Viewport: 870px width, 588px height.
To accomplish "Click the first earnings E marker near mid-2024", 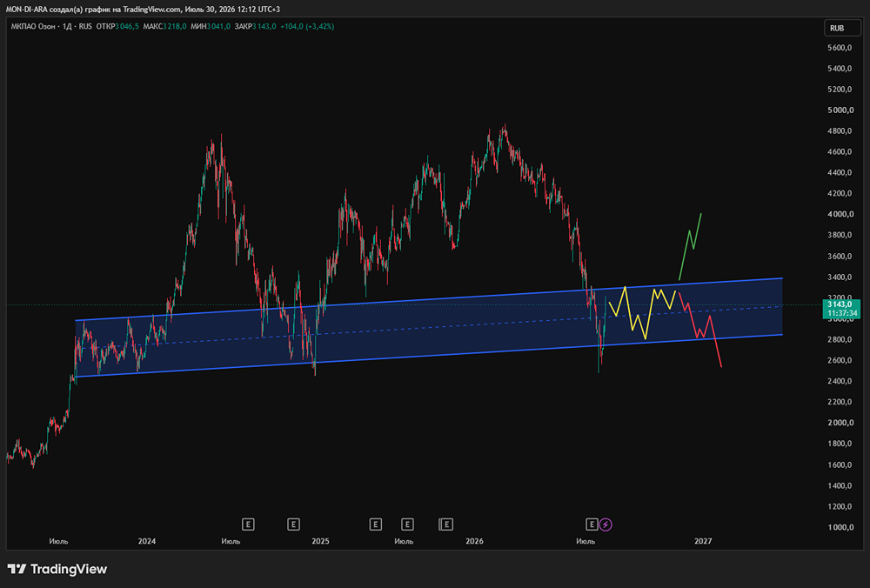I will pyautogui.click(x=248, y=525).
